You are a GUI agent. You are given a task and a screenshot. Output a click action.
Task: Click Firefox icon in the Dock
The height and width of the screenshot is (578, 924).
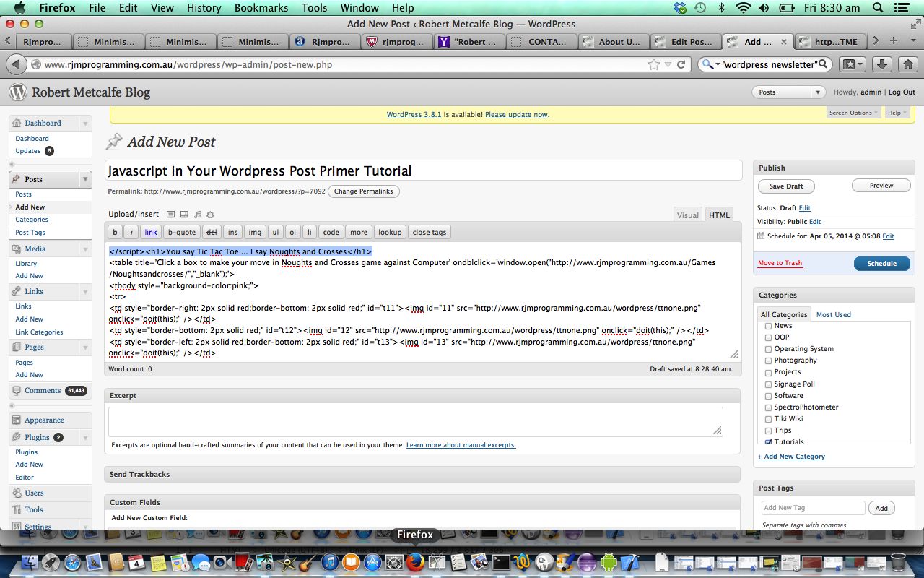pos(415,563)
